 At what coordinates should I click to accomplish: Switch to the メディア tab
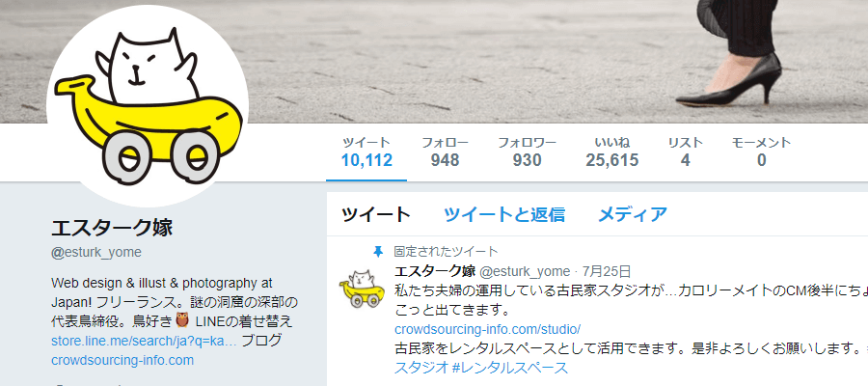click(633, 214)
